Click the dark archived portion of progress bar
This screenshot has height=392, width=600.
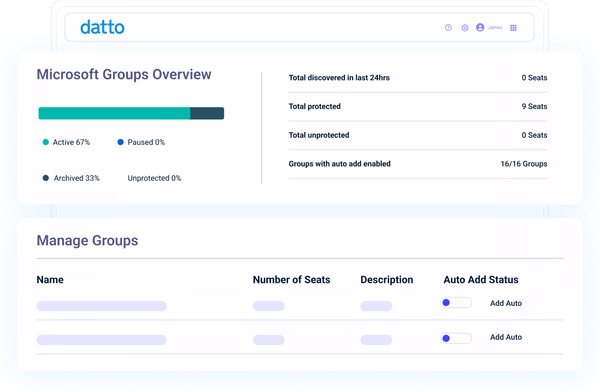click(207, 113)
